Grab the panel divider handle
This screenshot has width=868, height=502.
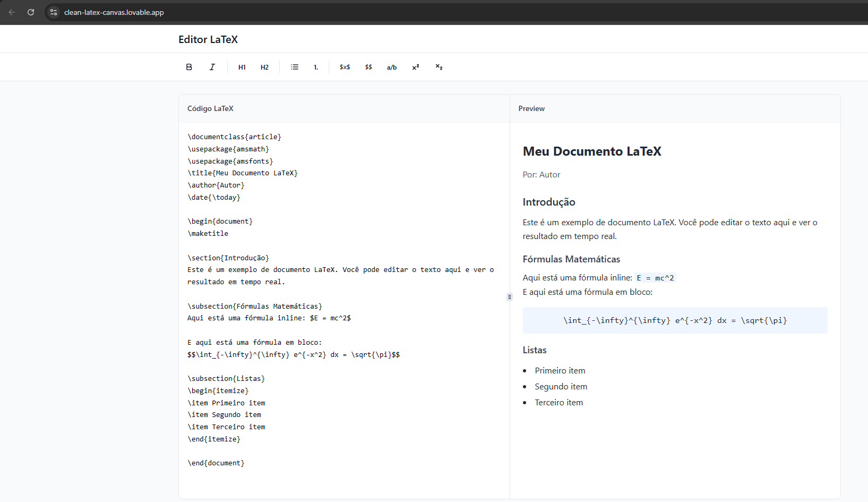point(510,297)
